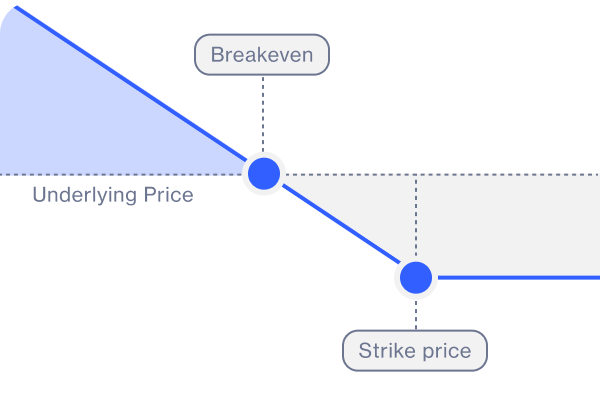Image resolution: width=600 pixels, height=401 pixels.
Task: Select the blue strike price point marker
Action: (x=416, y=278)
